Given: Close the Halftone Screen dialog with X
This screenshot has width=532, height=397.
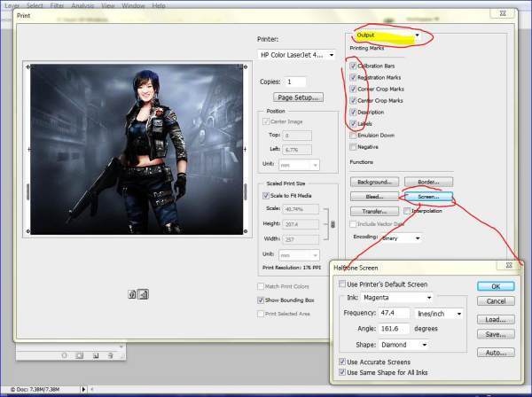Looking at the screenshot, I should click(x=511, y=266).
